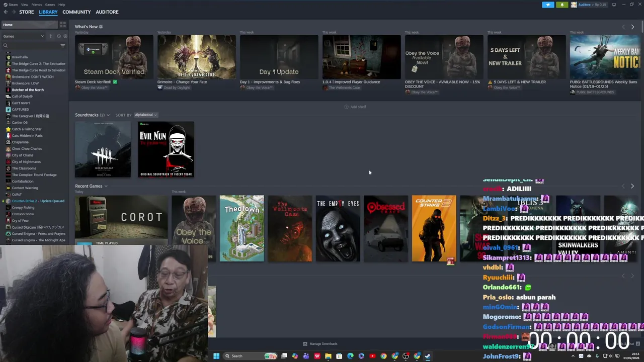The height and width of the screenshot is (362, 644).
Task: Open the green notifications bell
Action: 562,5
